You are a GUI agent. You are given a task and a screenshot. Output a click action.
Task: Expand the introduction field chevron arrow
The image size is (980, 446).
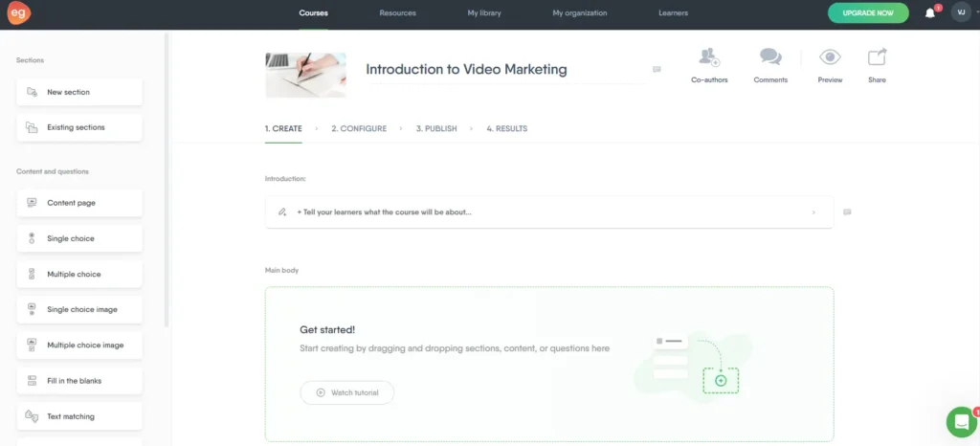pyautogui.click(x=813, y=212)
